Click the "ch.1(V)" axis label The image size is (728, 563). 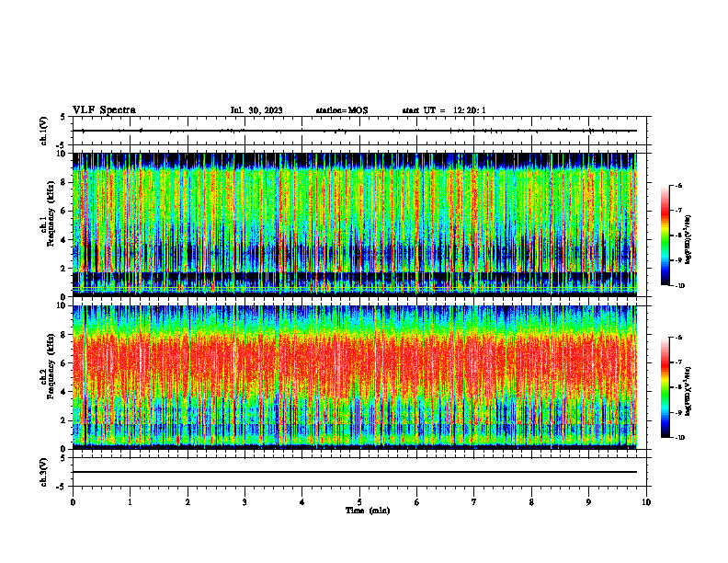pos(44,131)
